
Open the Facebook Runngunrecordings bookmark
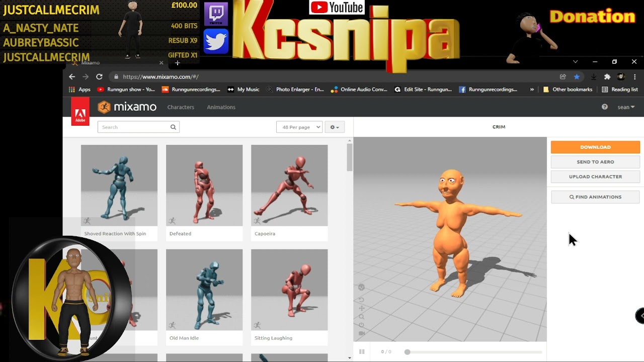pyautogui.click(x=488, y=89)
